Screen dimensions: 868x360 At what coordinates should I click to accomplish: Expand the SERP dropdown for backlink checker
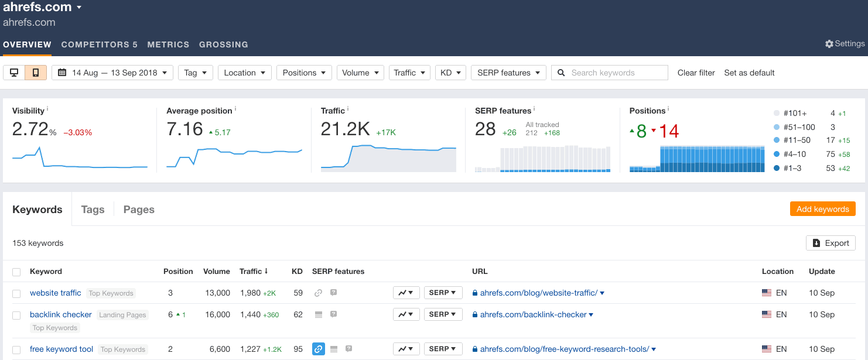(x=443, y=314)
